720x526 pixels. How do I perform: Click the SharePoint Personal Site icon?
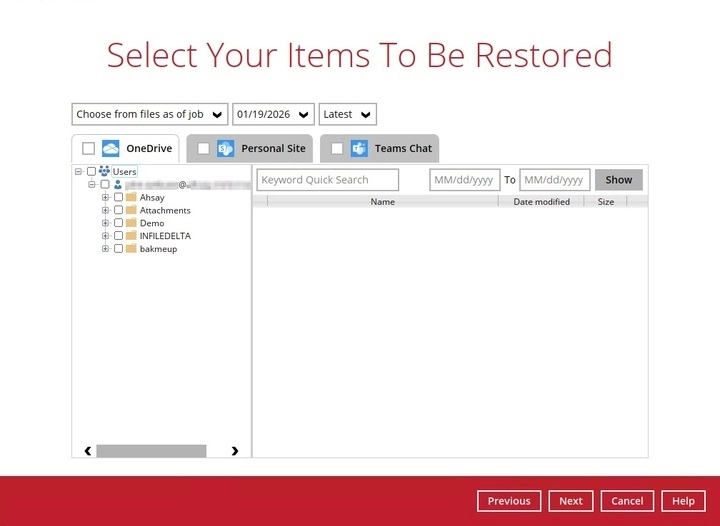(x=225, y=148)
